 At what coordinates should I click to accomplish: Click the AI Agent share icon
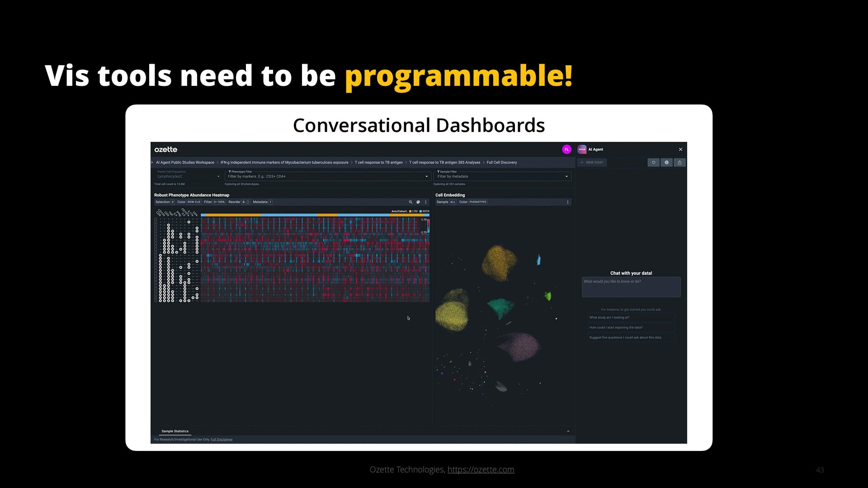coord(679,162)
